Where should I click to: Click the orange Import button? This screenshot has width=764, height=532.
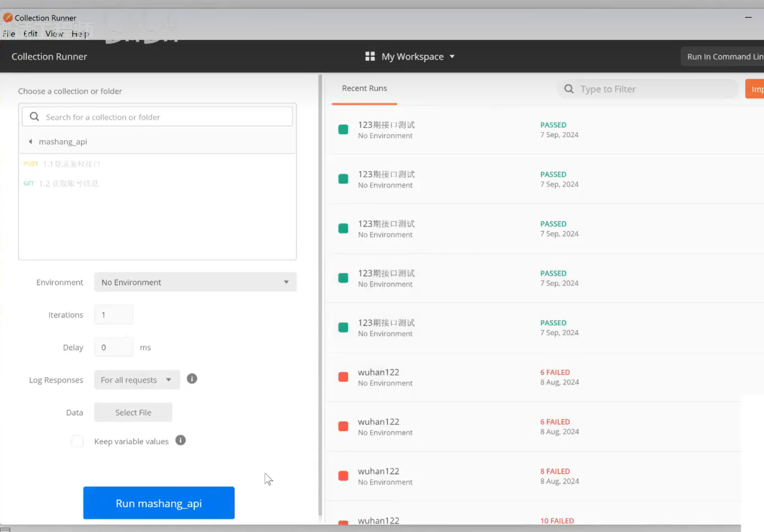tap(755, 89)
